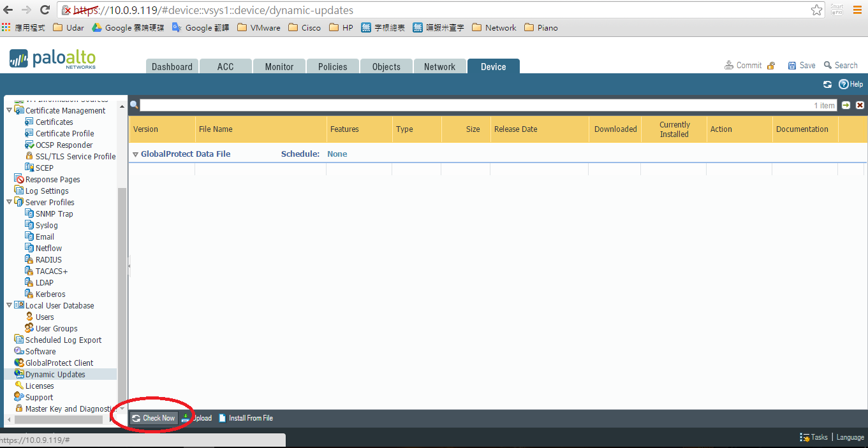Open Software in the sidebar

tap(40, 351)
